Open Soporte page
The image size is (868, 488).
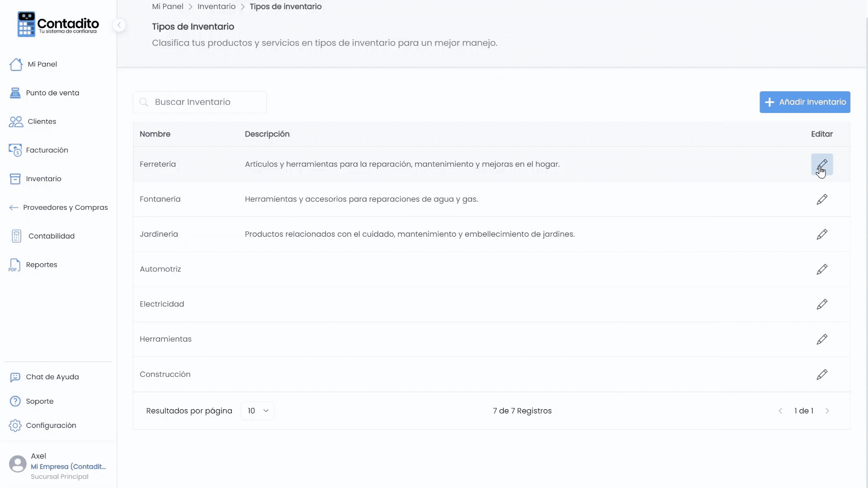(x=31, y=401)
